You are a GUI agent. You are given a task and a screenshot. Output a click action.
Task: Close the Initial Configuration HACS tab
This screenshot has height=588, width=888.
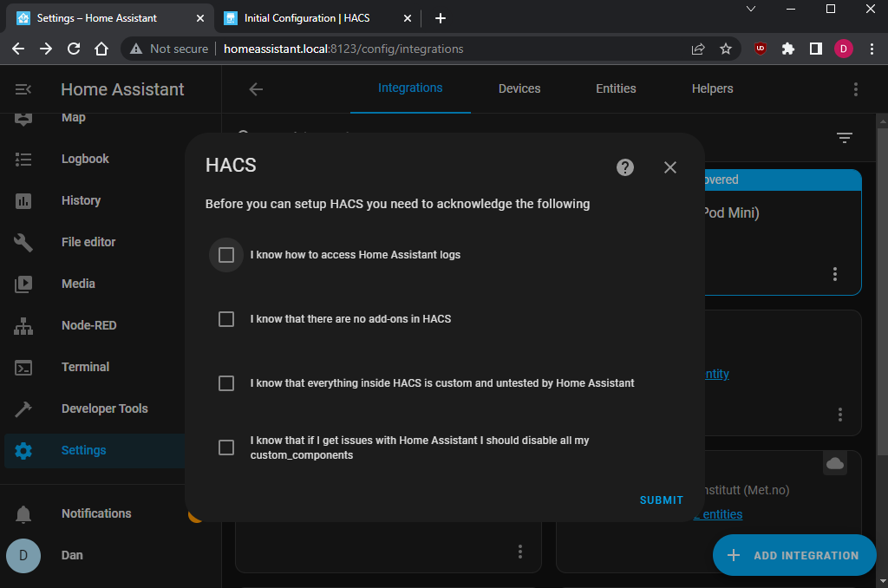point(408,18)
